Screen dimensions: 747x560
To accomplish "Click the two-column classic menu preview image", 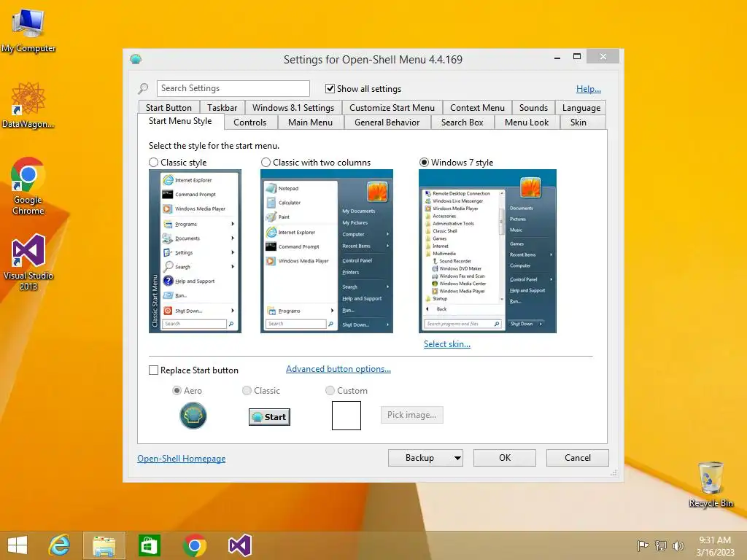I will (x=327, y=251).
